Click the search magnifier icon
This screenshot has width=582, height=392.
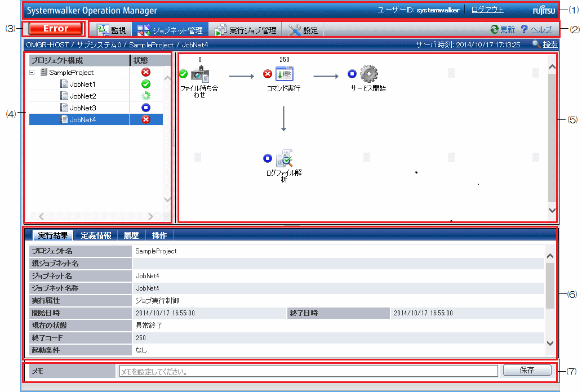click(x=535, y=44)
